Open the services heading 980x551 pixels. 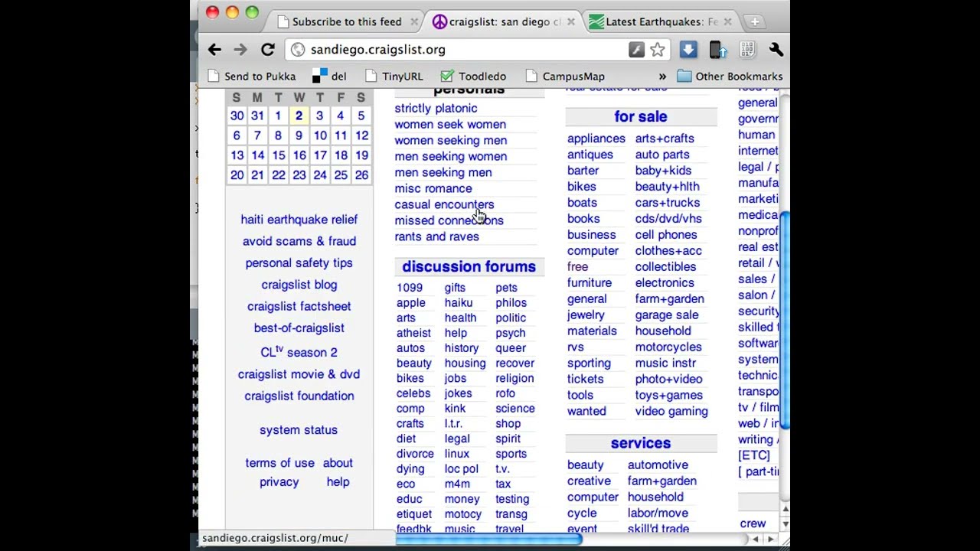pos(641,443)
